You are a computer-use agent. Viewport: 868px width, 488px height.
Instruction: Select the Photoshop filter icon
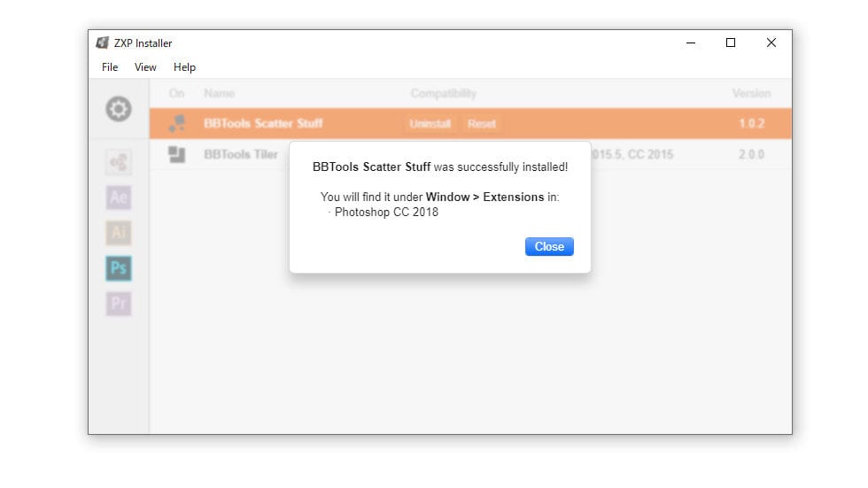[x=119, y=267]
